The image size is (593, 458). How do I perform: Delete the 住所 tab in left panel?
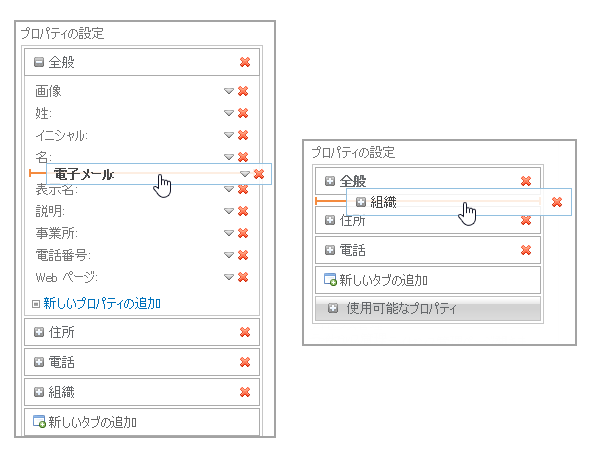point(245,332)
